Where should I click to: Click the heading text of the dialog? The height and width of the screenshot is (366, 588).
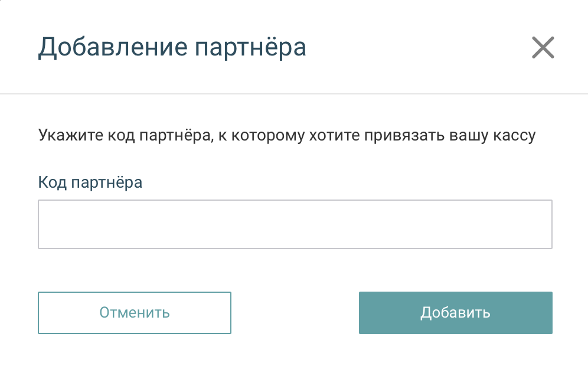point(172,48)
